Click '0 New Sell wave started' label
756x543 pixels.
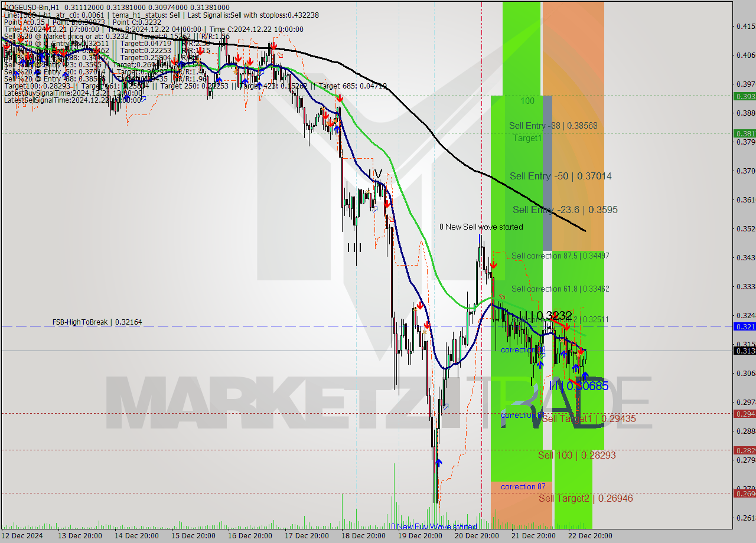pyautogui.click(x=481, y=227)
